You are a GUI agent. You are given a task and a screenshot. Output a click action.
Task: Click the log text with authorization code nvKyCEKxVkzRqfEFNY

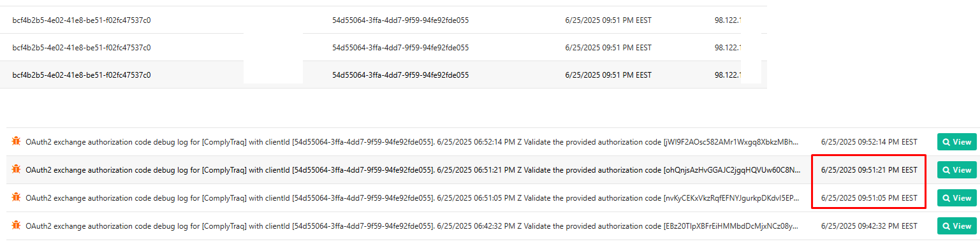(412, 198)
